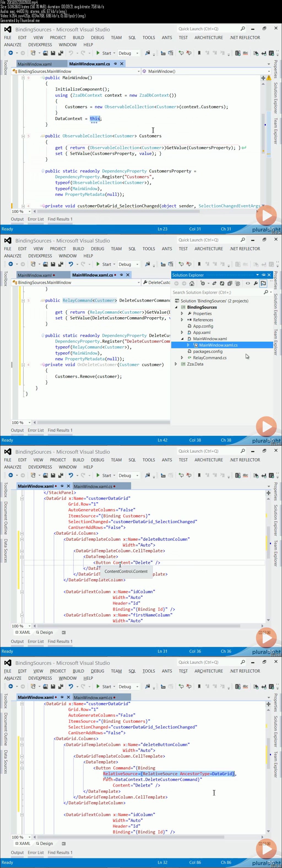Click green Start play icon in Ln 23 frame

pos(98,53)
